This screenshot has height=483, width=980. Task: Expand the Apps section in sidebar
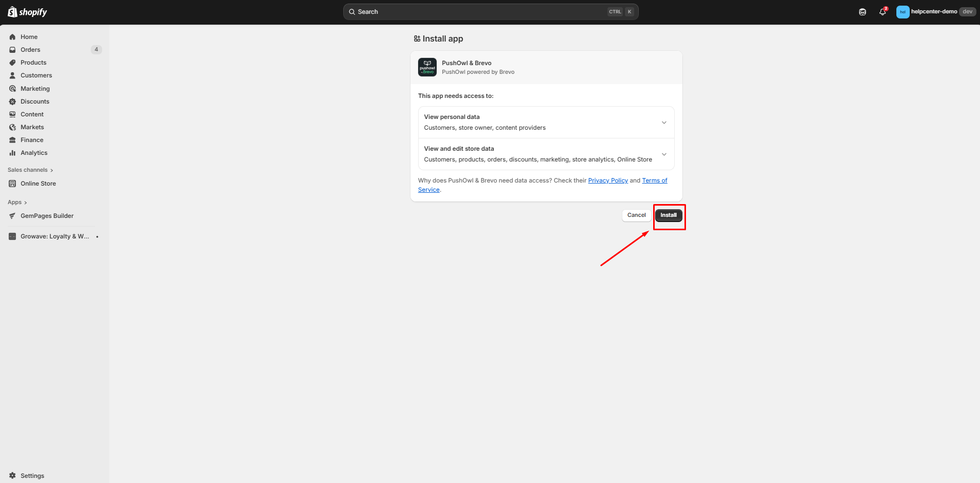(17, 203)
